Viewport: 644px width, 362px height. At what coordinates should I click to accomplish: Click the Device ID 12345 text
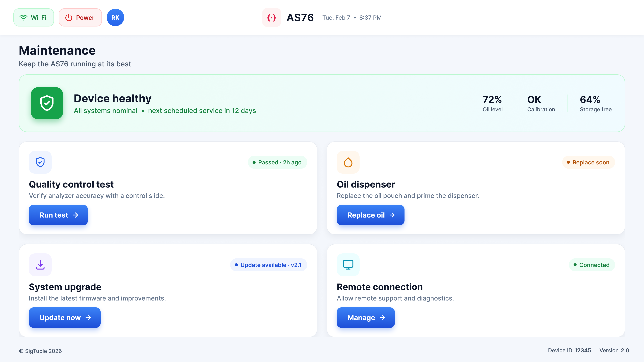tap(570, 350)
